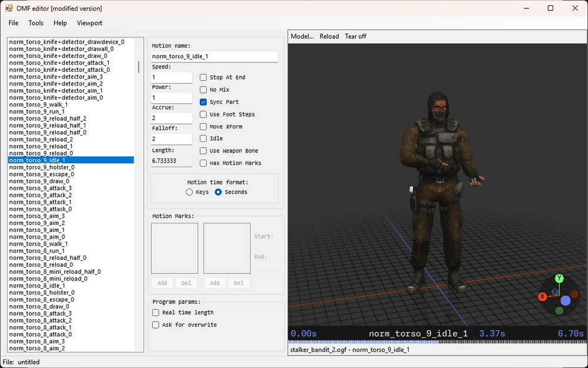
Task: Click the Accrue input field
Action: [171, 118]
